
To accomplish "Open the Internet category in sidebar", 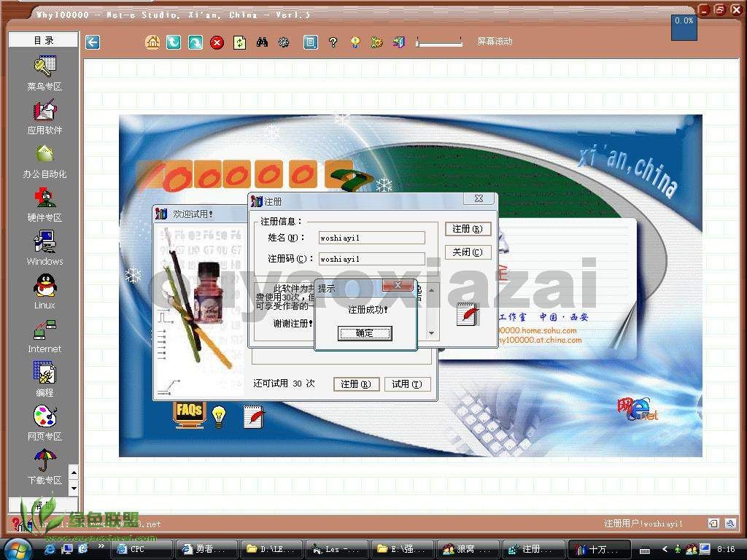I will (x=44, y=335).
